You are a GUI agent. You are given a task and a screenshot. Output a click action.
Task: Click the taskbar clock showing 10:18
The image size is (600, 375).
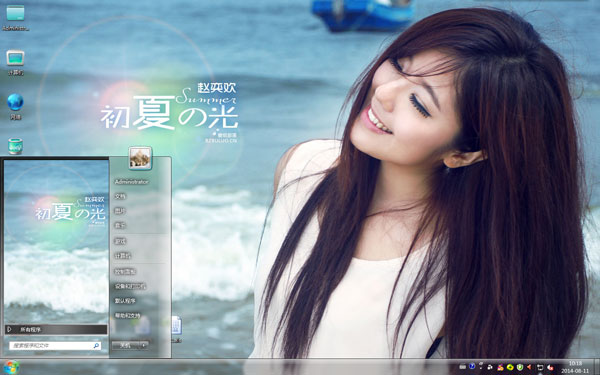[x=575, y=367]
